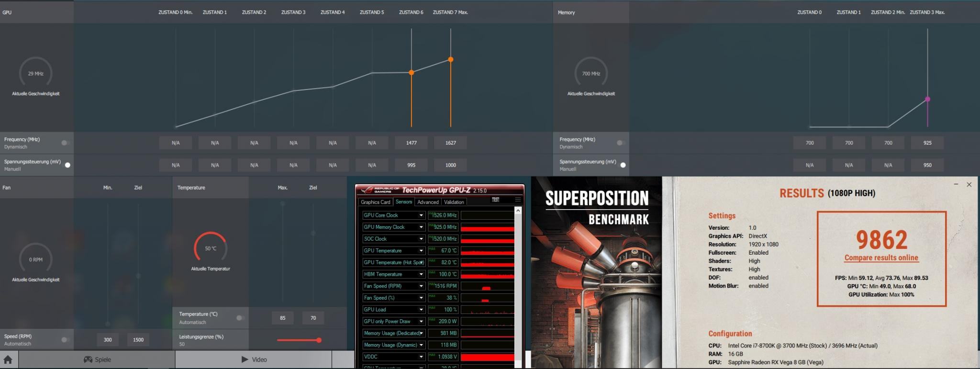Screen dimensions: 980x369
Task: Click the GPU current speed 29 MHz gauge
Action: (x=35, y=74)
